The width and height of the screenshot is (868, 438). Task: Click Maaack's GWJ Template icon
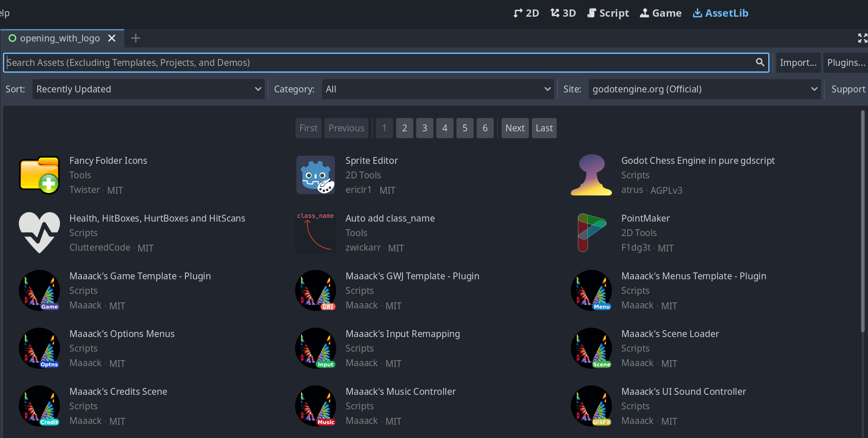click(316, 290)
